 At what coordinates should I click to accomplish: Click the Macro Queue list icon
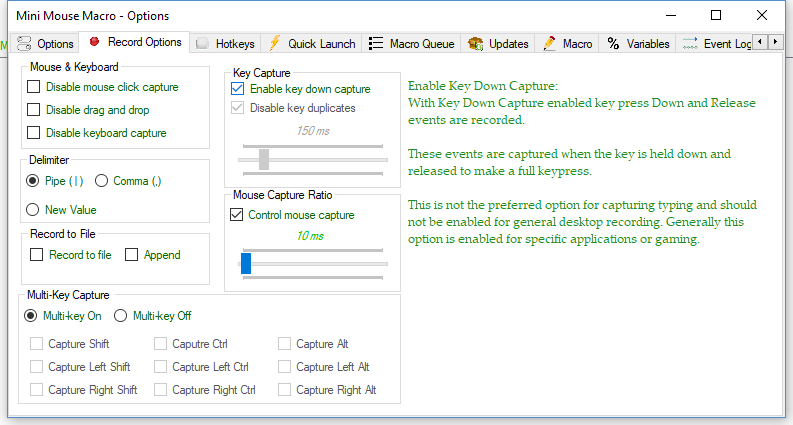click(x=376, y=44)
